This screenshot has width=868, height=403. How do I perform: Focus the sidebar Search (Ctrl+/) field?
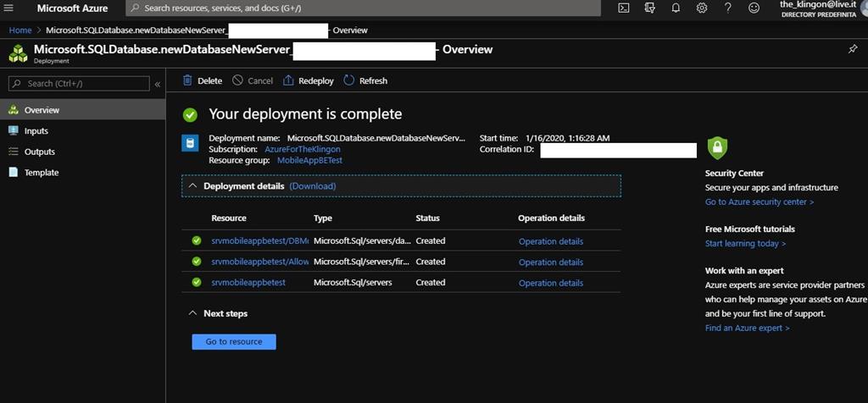click(x=79, y=84)
